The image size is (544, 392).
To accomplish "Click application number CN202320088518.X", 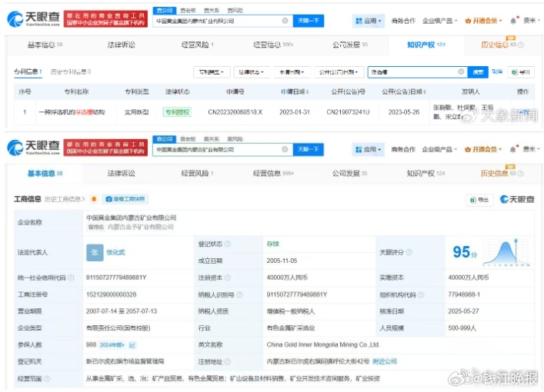I will [x=235, y=112].
